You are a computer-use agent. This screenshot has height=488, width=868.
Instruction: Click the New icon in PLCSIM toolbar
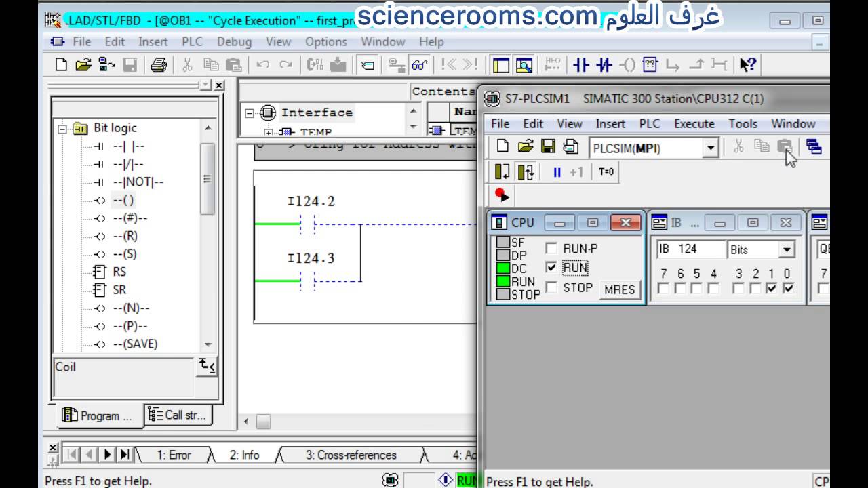(502, 146)
